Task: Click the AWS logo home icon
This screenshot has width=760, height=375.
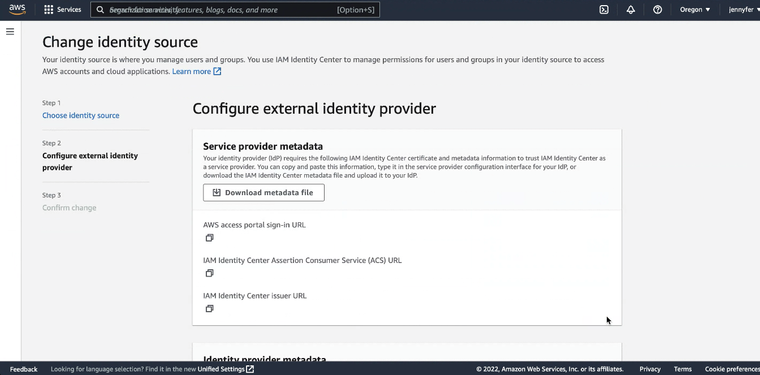Action: point(17,9)
